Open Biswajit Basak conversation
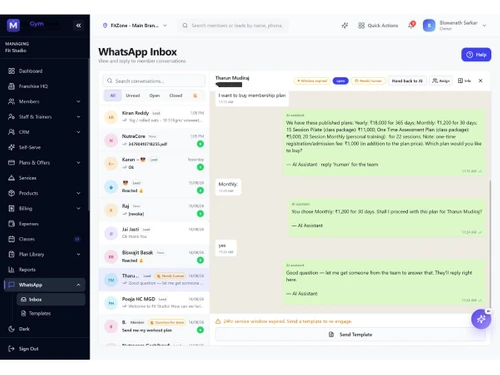Screen dimensions: 500x375 pyautogui.click(x=154, y=256)
